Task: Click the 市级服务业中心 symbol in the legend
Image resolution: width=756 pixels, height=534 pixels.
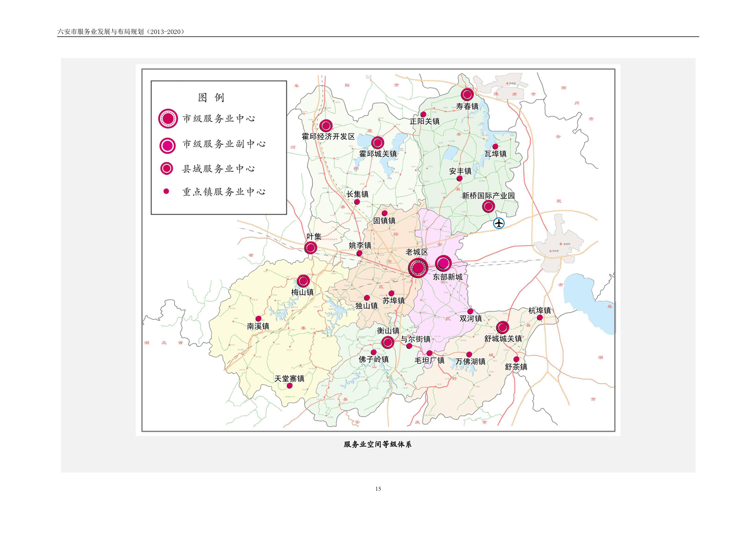Action: click(168, 119)
